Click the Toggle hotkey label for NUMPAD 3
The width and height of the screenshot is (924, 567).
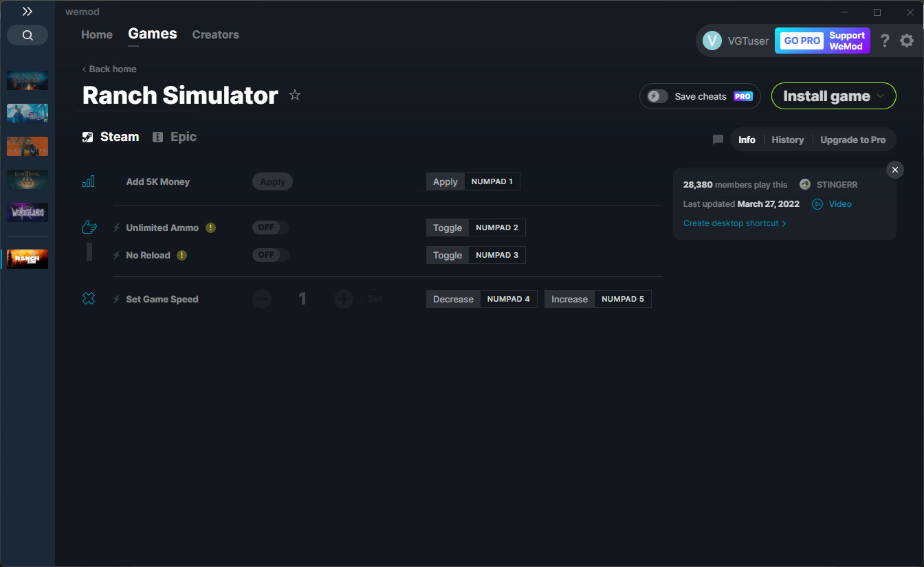click(x=448, y=255)
